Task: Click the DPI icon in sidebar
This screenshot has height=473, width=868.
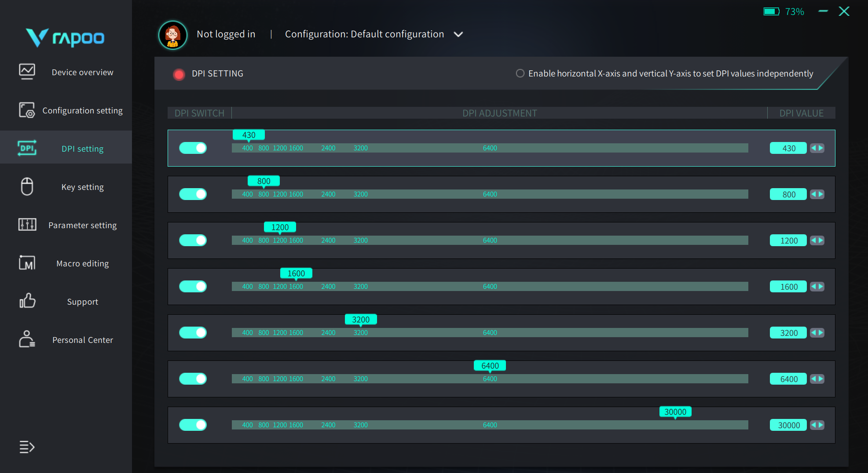Action: tap(27, 148)
